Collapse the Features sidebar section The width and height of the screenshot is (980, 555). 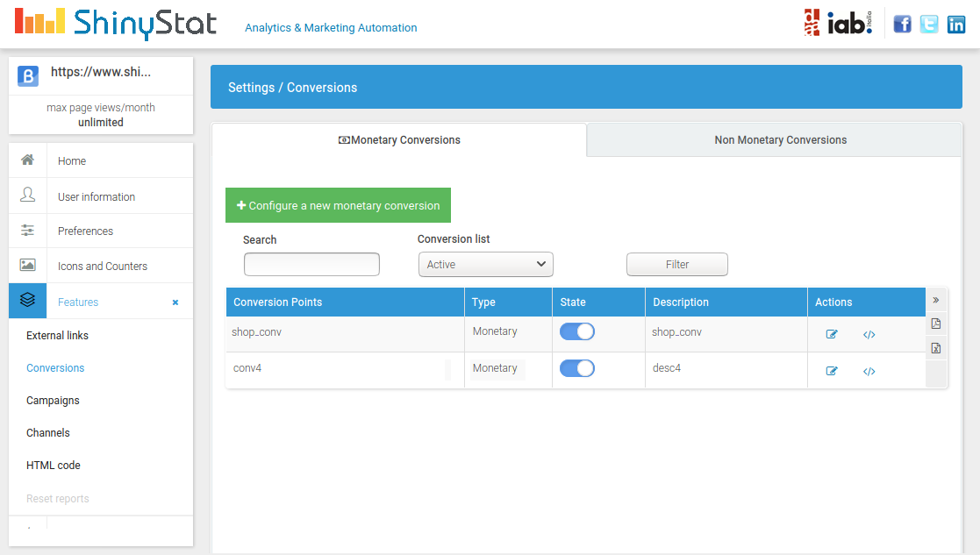pyautogui.click(x=175, y=302)
